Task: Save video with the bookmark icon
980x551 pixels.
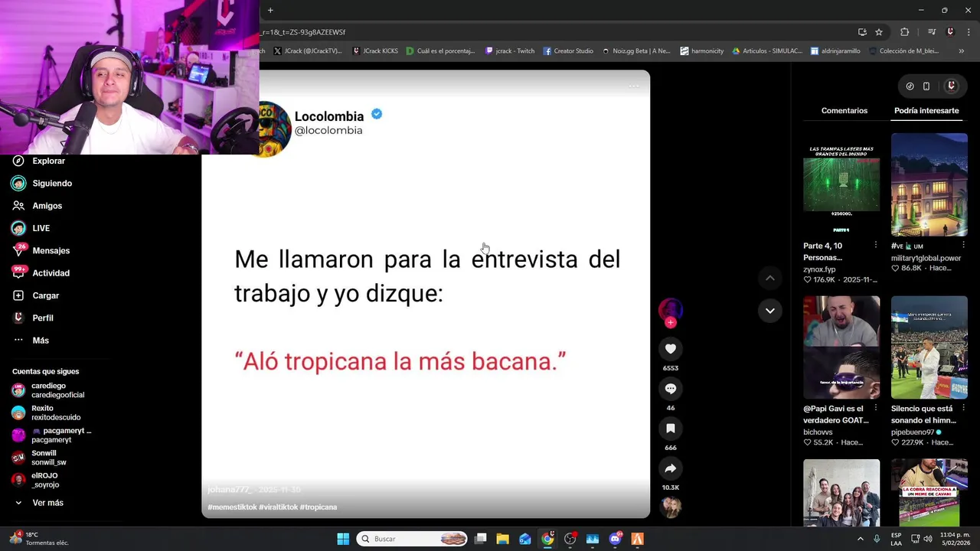Action: (x=671, y=429)
